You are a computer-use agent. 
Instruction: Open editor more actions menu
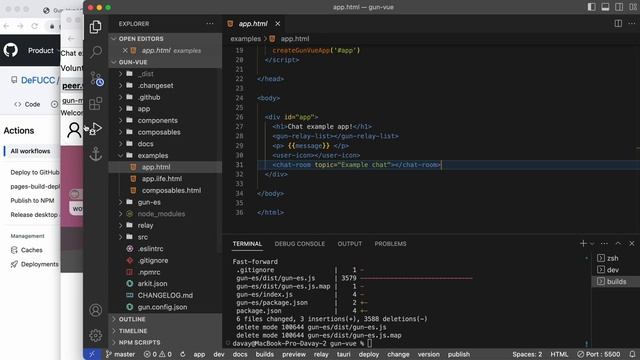coord(632,24)
